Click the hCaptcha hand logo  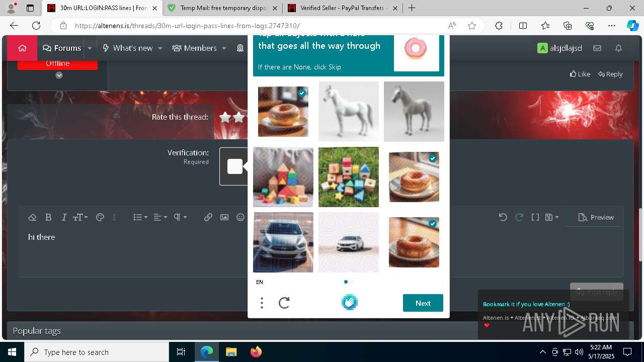349,302
